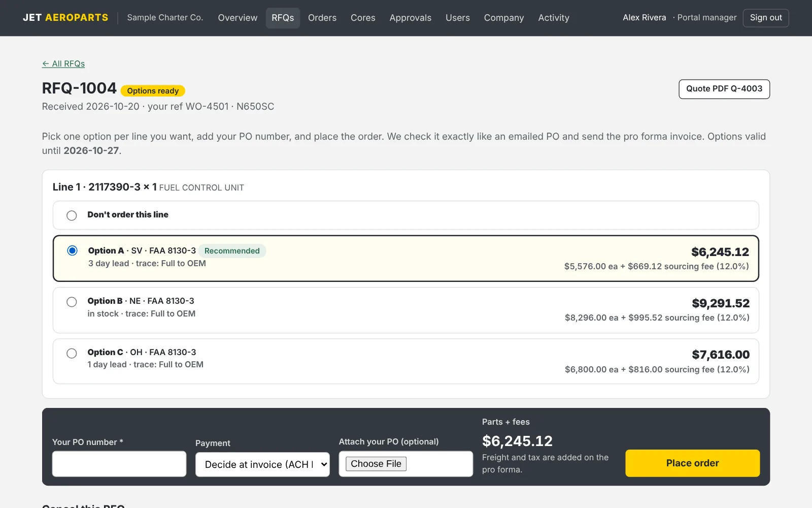The image size is (812, 508).
Task: Open the Approvals nav item
Action: 410,18
